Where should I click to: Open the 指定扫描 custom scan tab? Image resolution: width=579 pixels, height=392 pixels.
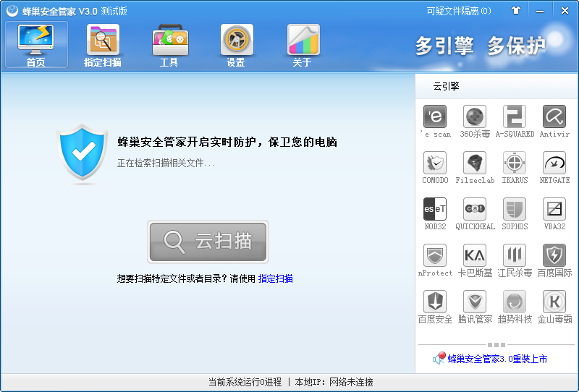(x=103, y=45)
